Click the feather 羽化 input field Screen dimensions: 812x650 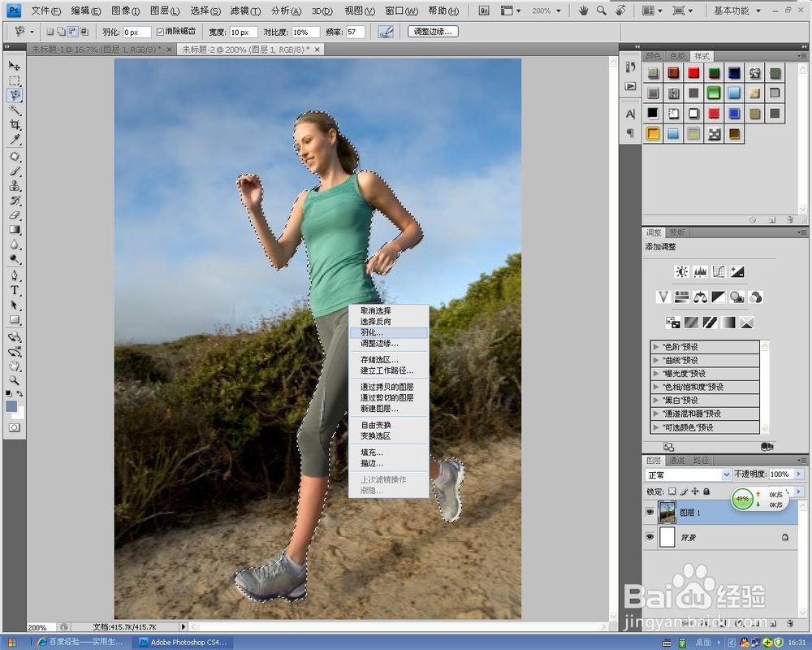point(136,32)
